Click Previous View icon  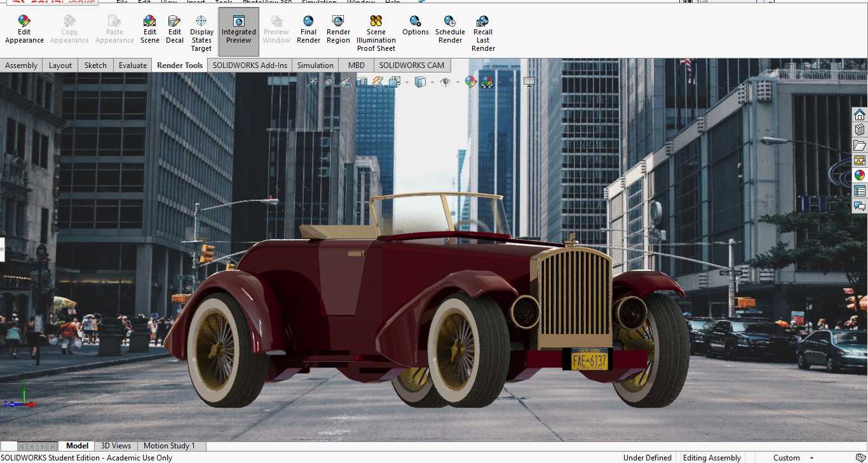pos(345,82)
